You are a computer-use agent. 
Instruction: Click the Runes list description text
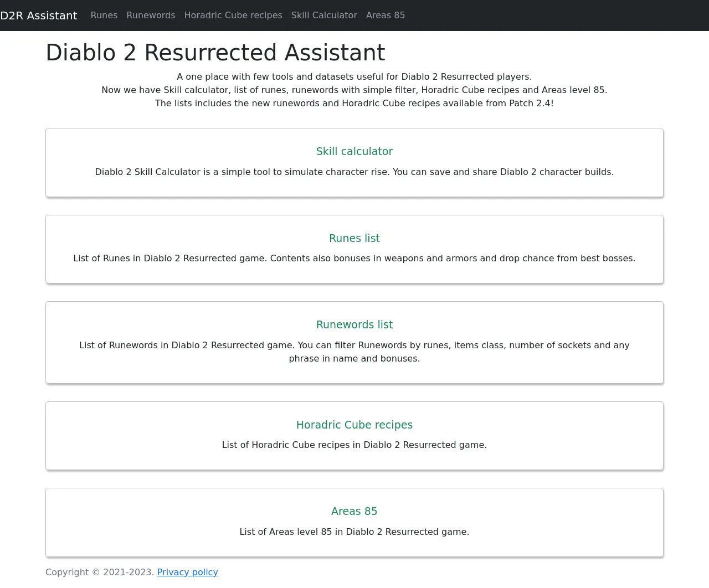(x=354, y=258)
